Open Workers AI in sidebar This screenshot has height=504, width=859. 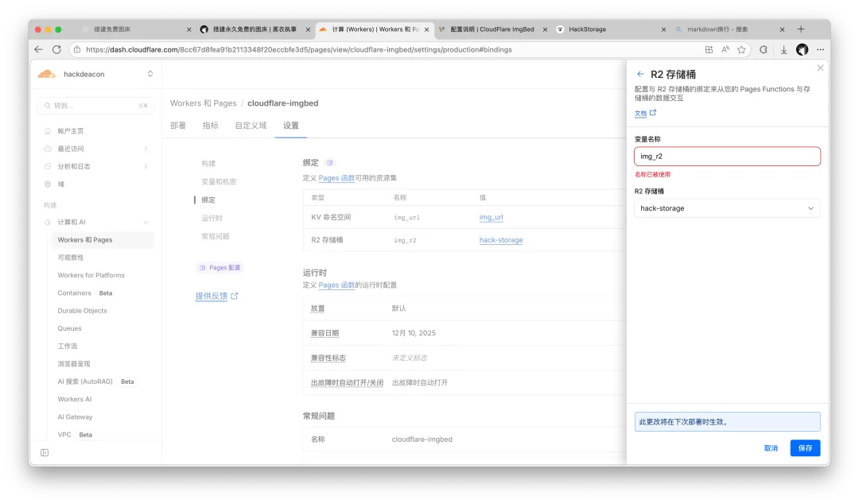pyautogui.click(x=75, y=399)
